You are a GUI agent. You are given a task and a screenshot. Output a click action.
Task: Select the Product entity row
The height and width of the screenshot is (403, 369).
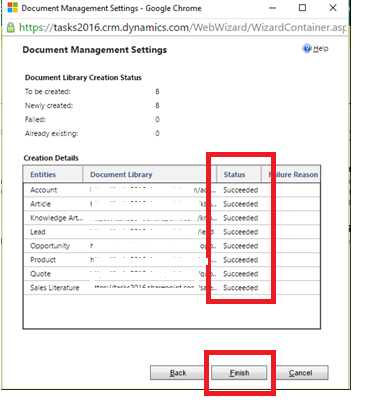[172, 260]
